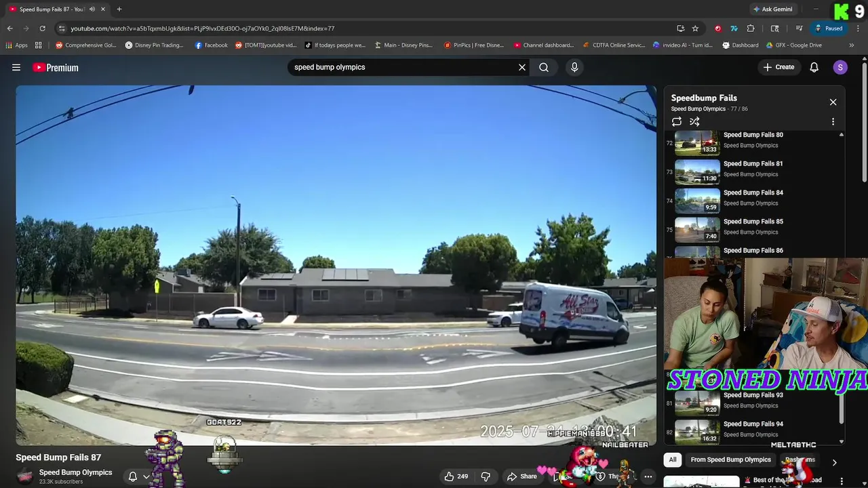Open Speed Bump Olympics link under playlist title
Screen dimensions: 868x488
tap(698, 109)
